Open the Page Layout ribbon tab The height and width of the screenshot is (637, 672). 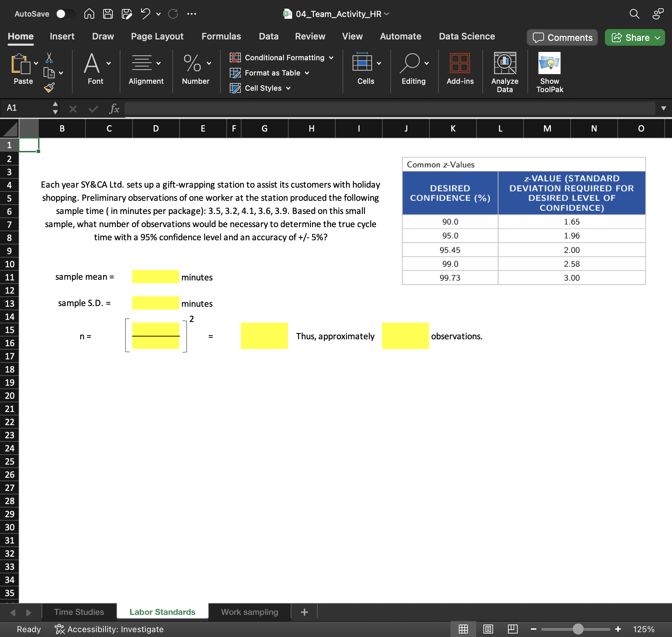[157, 36]
